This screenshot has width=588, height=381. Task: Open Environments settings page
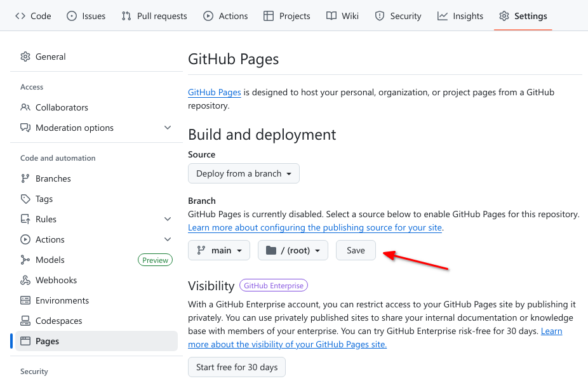(x=97, y=300)
